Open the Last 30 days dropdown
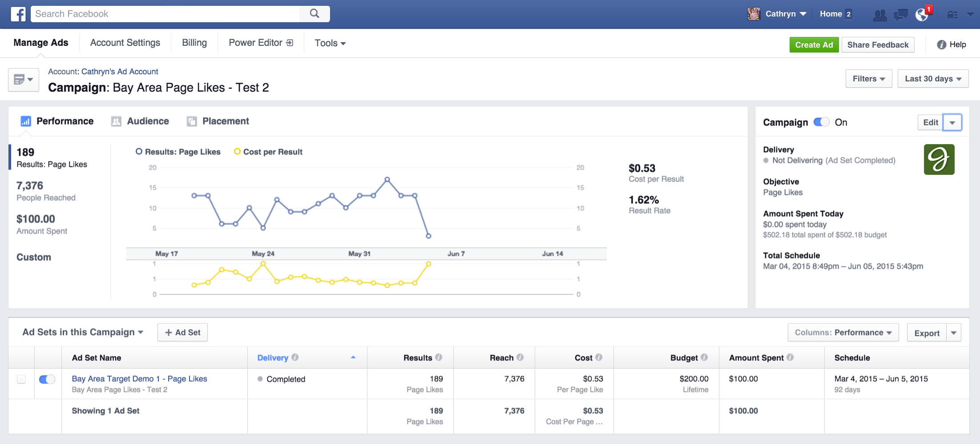The height and width of the screenshot is (444, 980). pyautogui.click(x=932, y=79)
